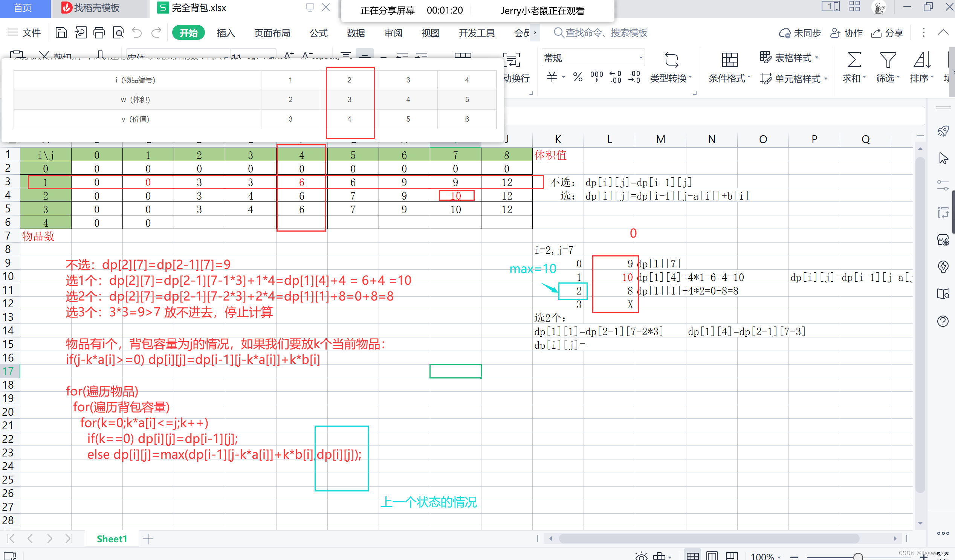Apply Conditional Formatting (条件格式)

729,67
